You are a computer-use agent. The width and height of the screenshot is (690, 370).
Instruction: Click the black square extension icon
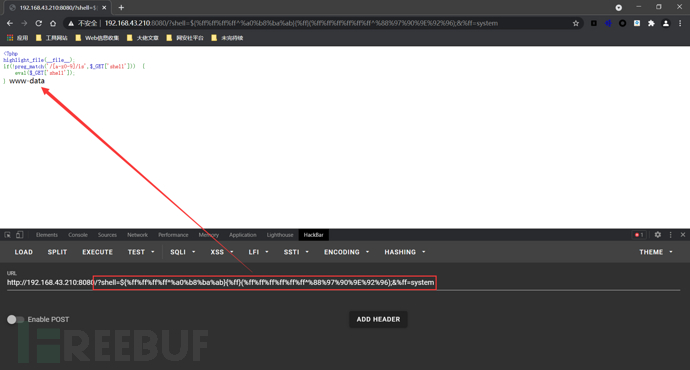594,23
